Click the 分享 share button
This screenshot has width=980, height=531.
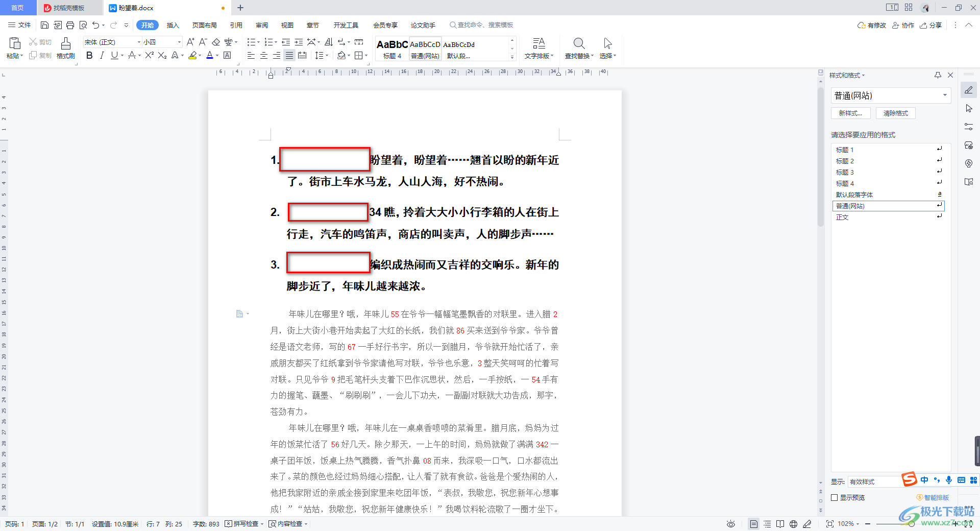click(930, 25)
